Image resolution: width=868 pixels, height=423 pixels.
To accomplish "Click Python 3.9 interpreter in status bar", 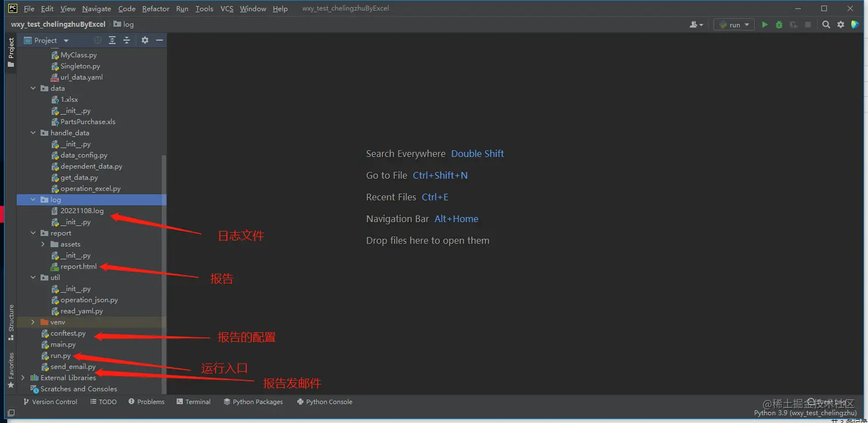I will pos(805,413).
